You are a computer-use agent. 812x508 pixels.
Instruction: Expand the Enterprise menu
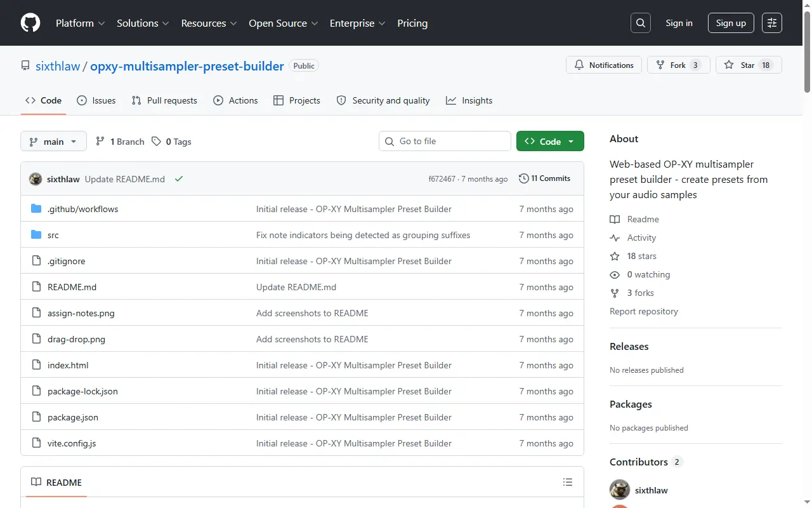click(358, 23)
